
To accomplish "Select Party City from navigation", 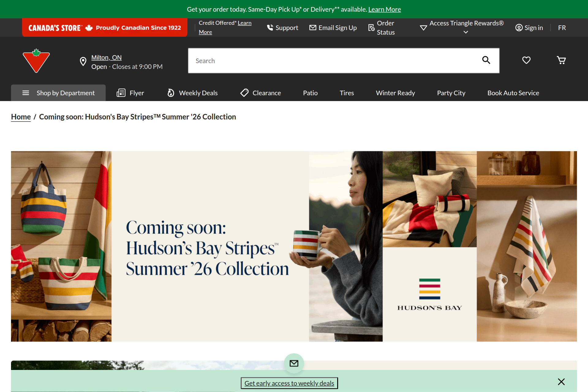I will [451, 92].
